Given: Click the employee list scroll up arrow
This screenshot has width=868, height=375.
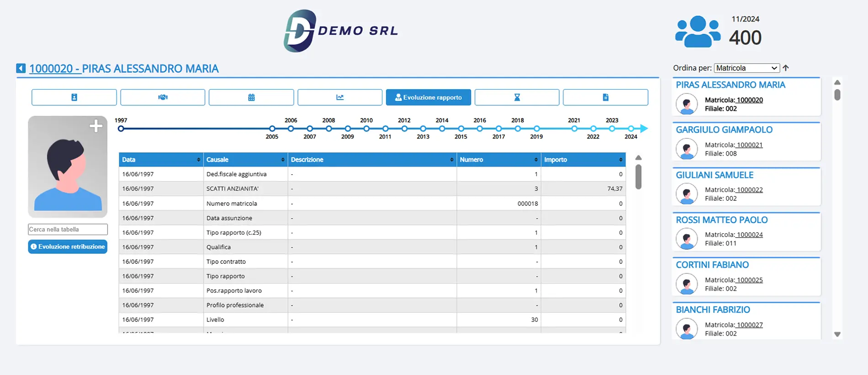Looking at the screenshot, I should [837, 82].
